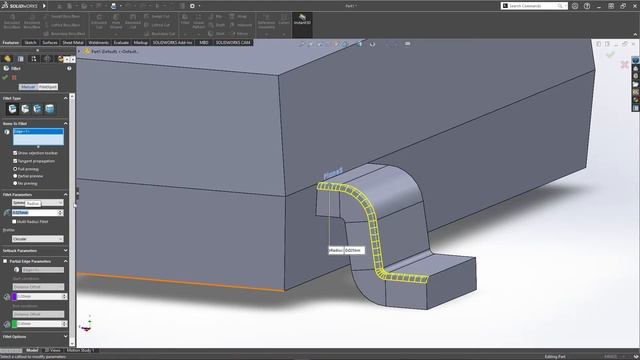
Task: Open SolidWorks Help question mark in title bar
Action: (x=587, y=6)
